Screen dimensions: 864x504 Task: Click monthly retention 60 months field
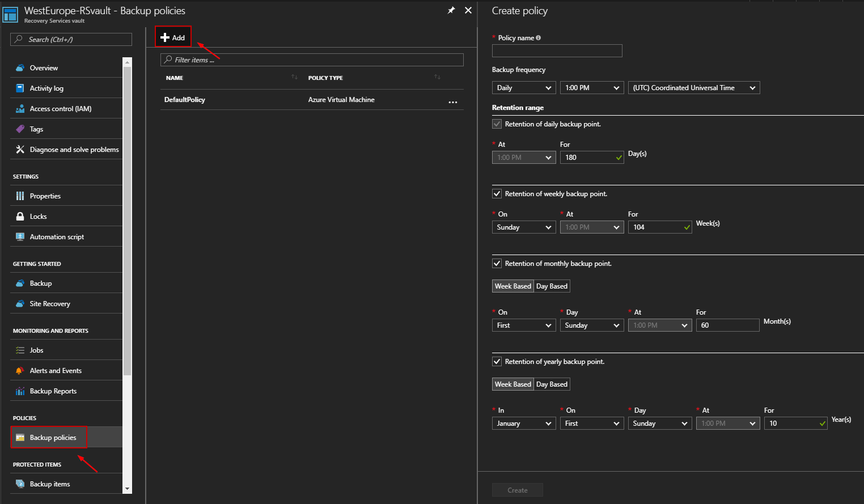[x=728, y=325]
